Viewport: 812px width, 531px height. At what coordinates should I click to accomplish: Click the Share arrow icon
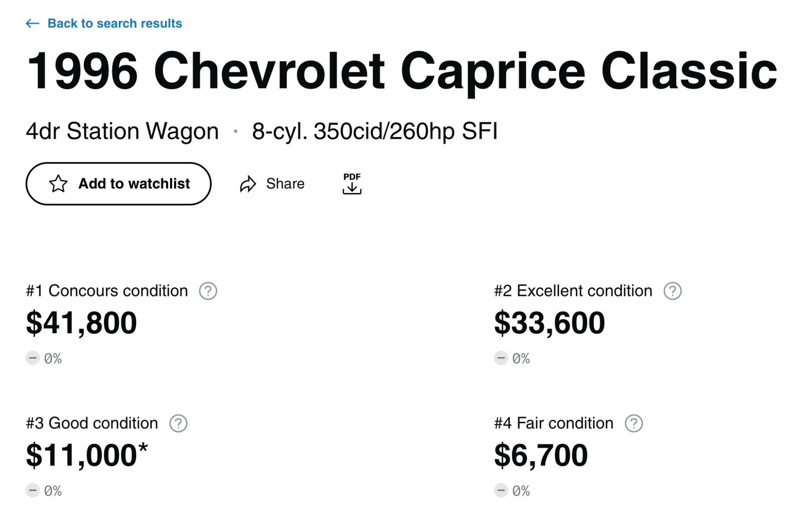point(248,184)
